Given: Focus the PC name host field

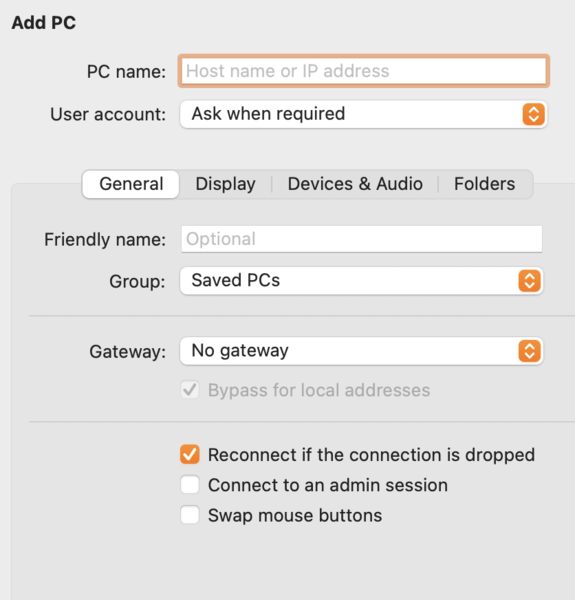Looking at the screenshot, I should (363, 71).
